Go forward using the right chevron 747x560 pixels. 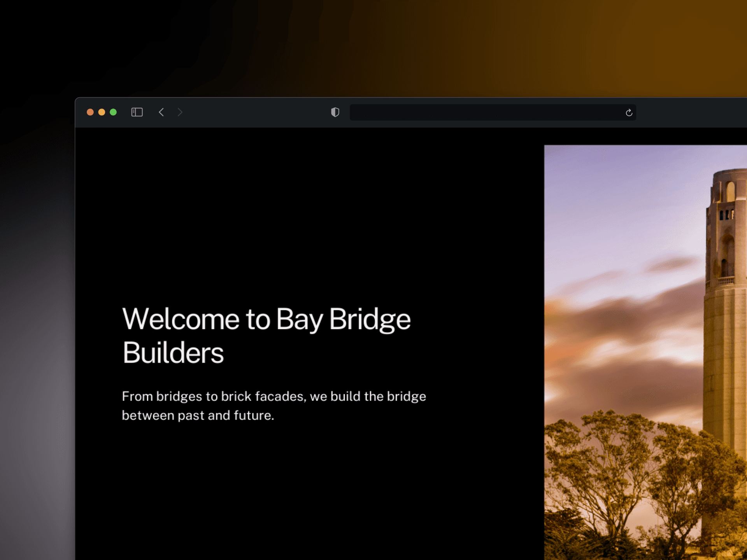click(x=180, y=112)
